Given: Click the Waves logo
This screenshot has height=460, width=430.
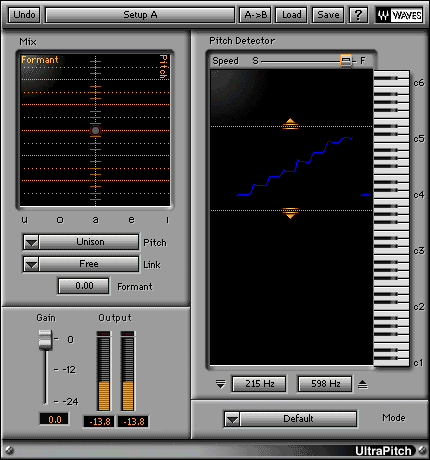Looking at the screenshot, I should coord(399,15).
